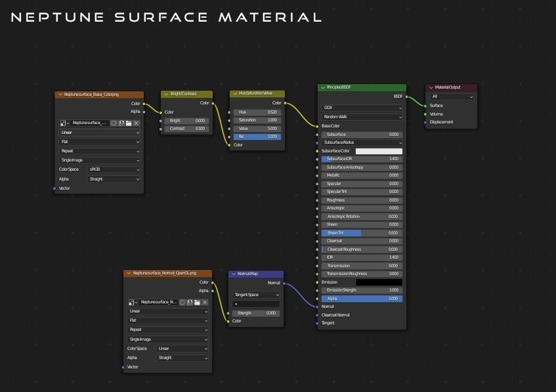Open Linear interpolation dropdown in Base_Color node
The image size is (556, 392).
pos(99,133)
